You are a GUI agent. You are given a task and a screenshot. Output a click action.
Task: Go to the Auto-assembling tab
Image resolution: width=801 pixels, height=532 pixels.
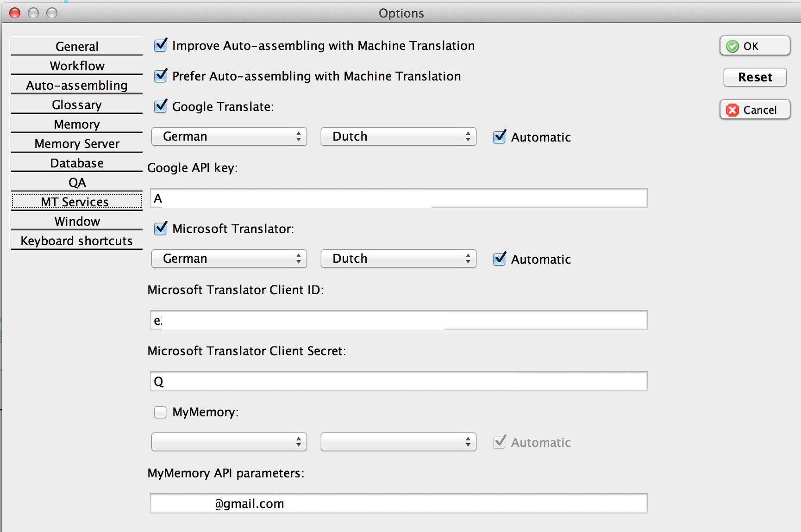[x=77, y=86]
